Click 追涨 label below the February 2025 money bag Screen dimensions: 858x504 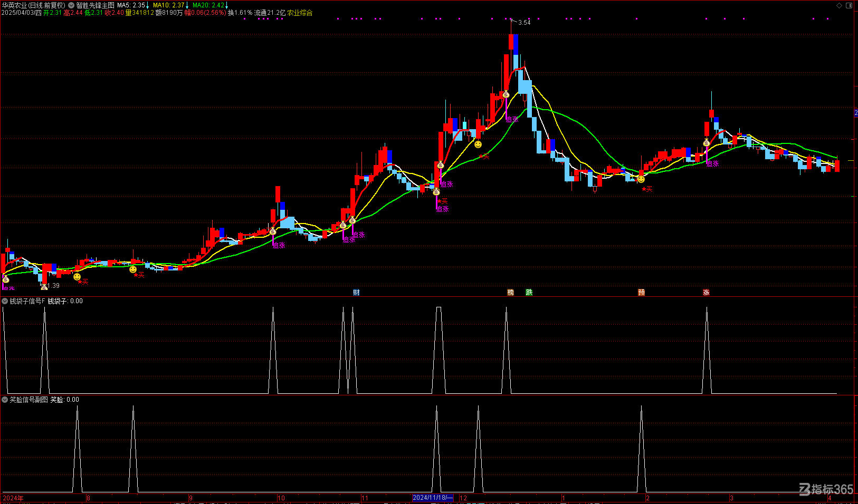click(713, 164)
